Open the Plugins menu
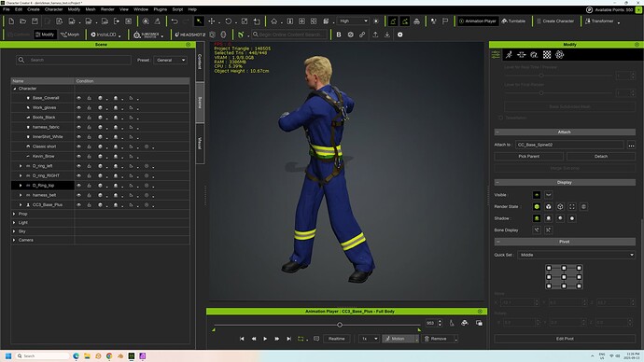644x362 pixels. coord(161,9)
